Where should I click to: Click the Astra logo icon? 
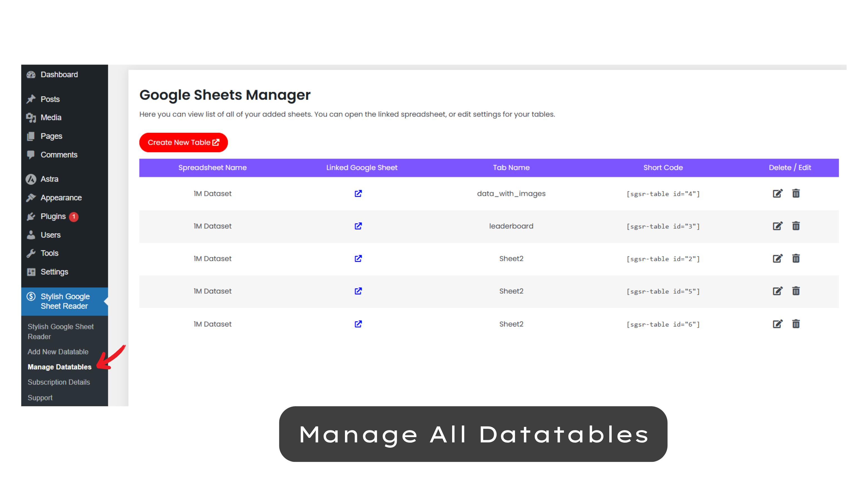pos(31,179)
